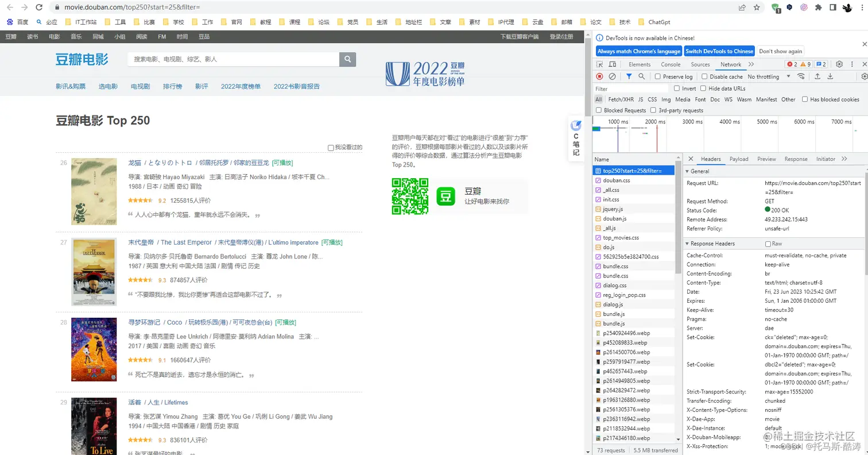Click the share page icon in address bar

[742, 7]
